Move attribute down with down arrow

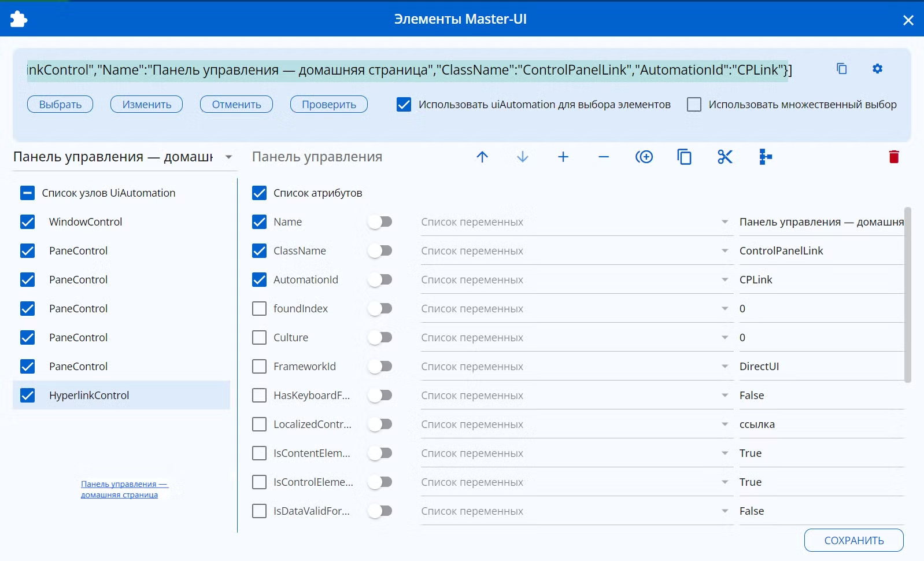[x=523, y=157]
